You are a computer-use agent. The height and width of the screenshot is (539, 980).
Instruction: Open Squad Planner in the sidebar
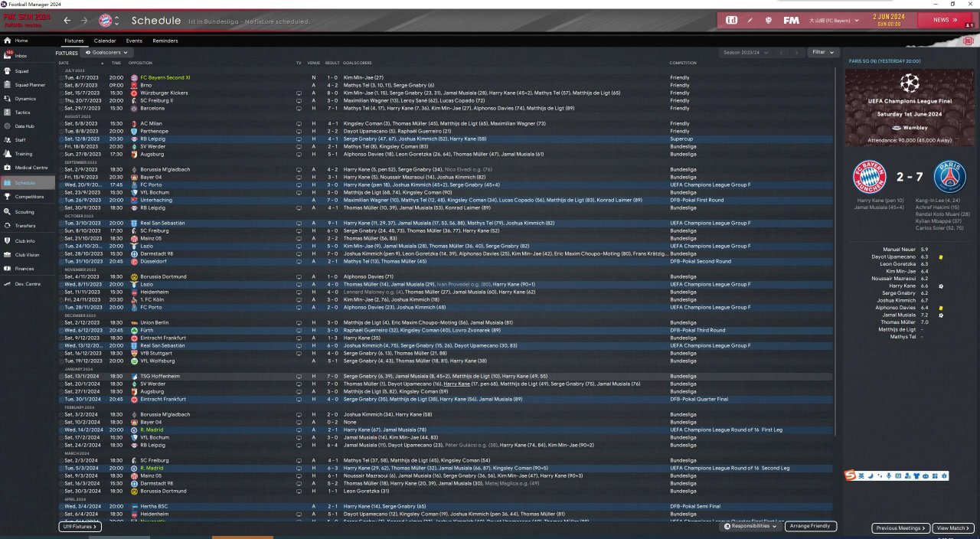pos(28,85)
